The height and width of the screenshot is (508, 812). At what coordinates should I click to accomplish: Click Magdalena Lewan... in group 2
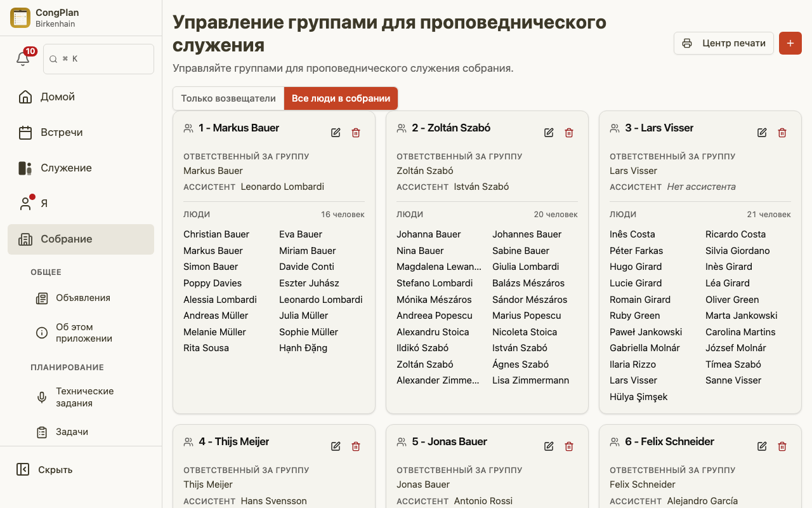click(439, 267)
